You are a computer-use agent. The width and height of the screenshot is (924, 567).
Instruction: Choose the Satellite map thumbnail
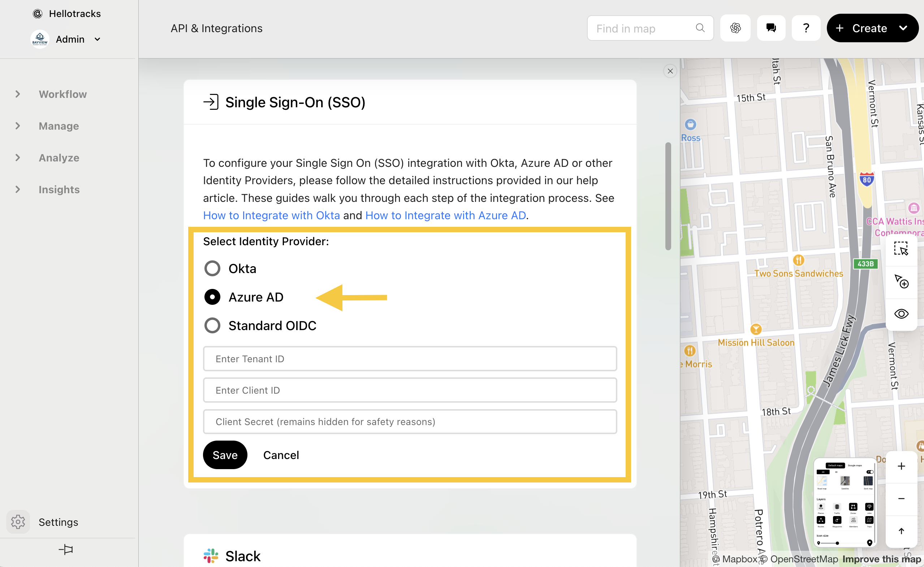(845, 481)
